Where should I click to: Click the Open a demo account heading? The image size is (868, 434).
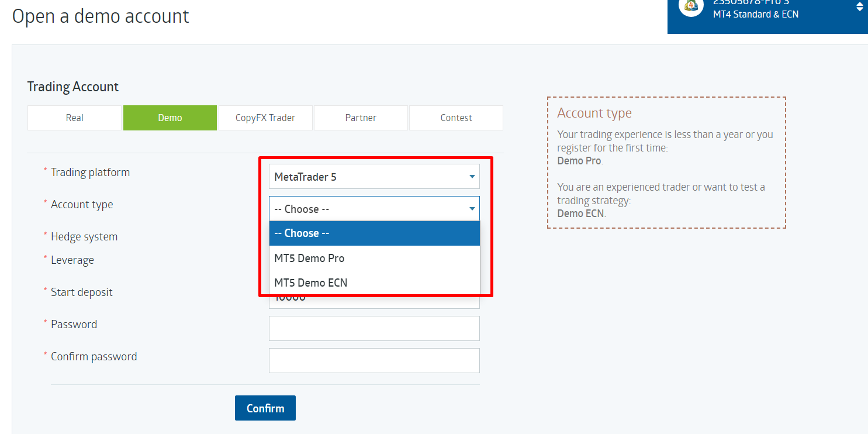point(101,16)
